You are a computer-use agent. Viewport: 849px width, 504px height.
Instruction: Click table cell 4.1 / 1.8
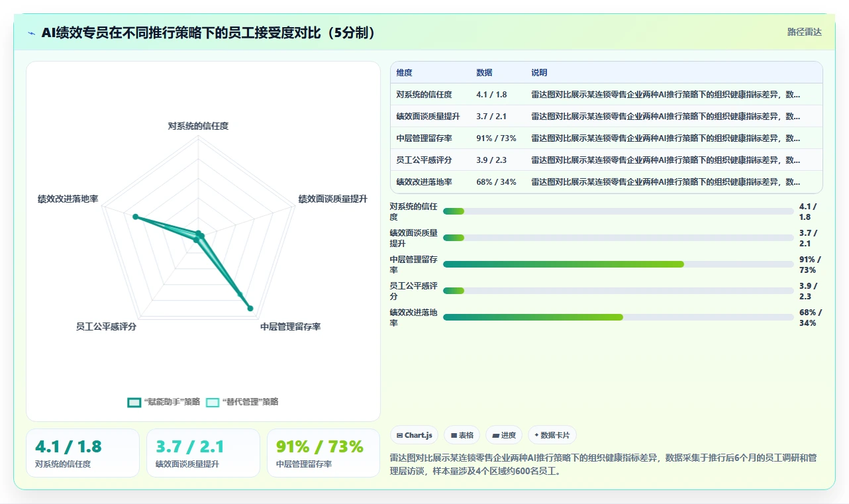pyautogui.click(x=491, y=95)
